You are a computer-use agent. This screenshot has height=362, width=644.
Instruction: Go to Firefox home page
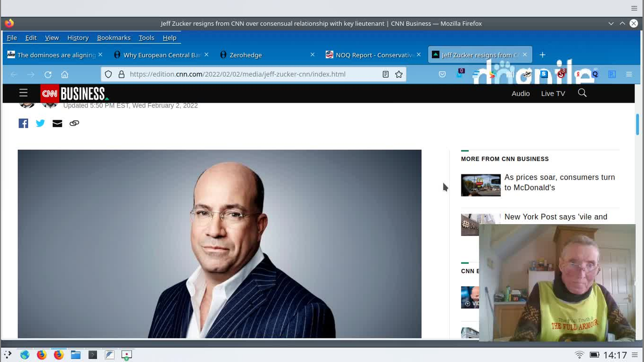point(64,74)
